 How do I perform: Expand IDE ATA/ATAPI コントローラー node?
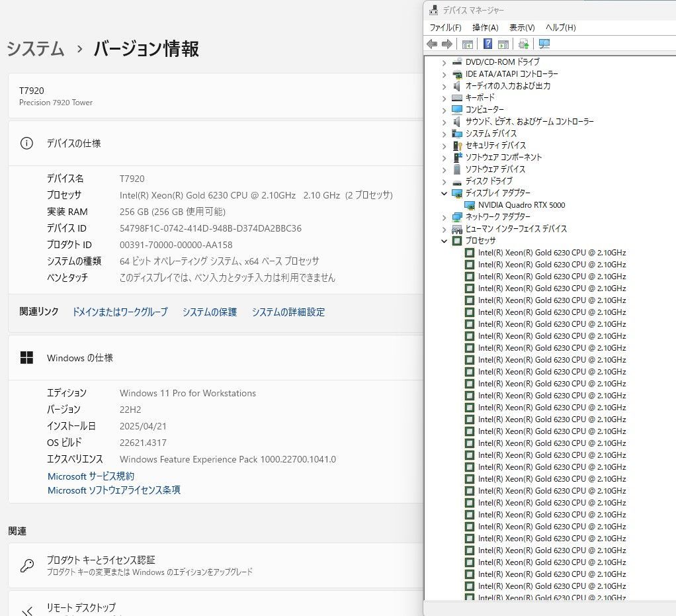(x=444, y=75)
